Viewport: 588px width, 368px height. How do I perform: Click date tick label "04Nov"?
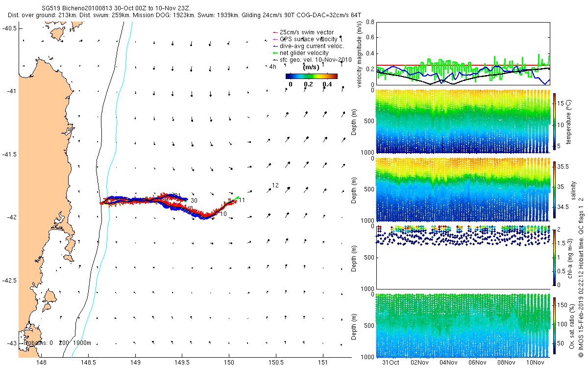pos(449,363)
